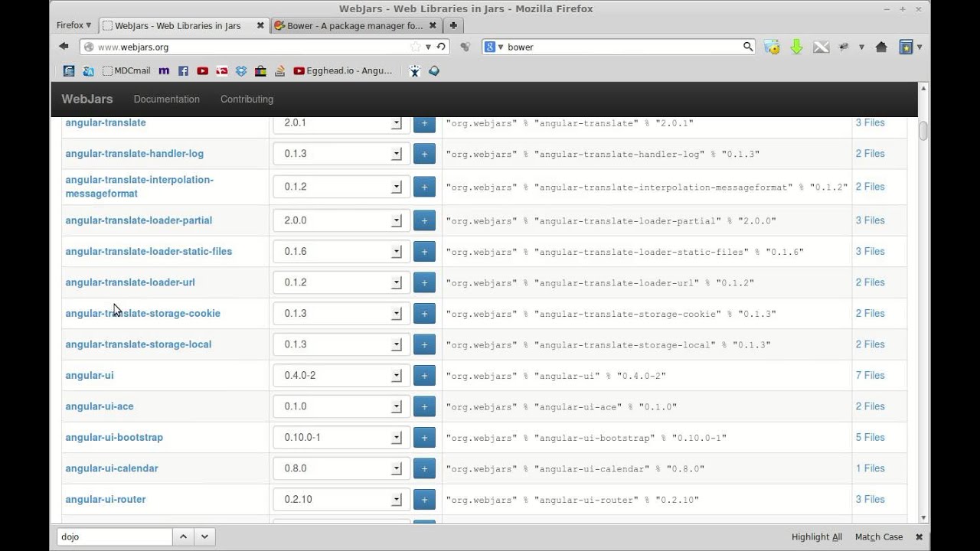Open the MDCmail bookmark

pyautogui.click(x=126, y=70)
